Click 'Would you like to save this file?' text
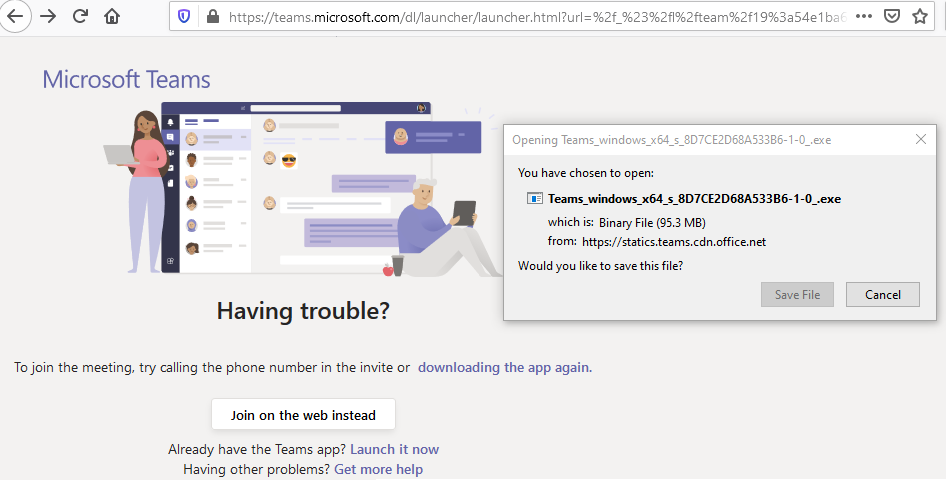Viewport: 946px width, 480px height. pyautogui.click(x=600, y=265)
